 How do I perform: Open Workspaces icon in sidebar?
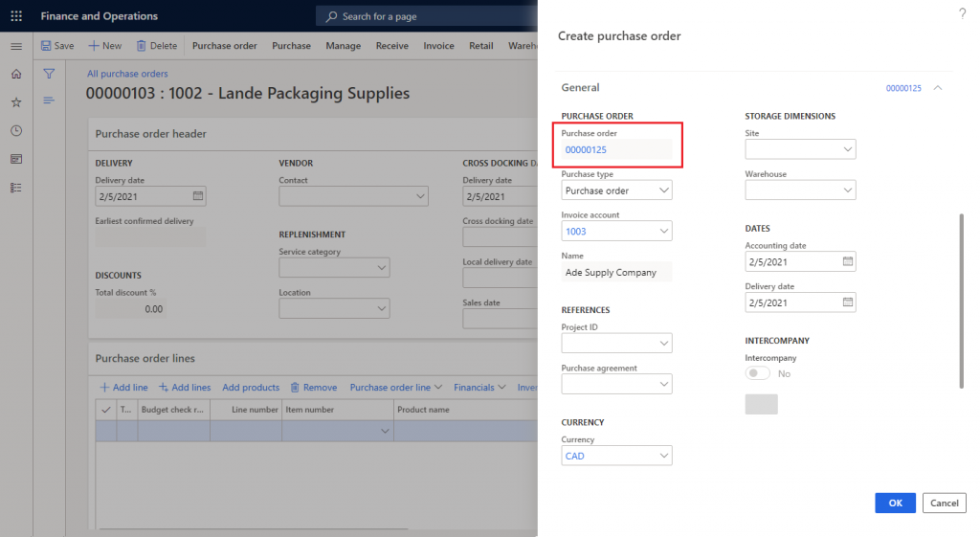15,159
